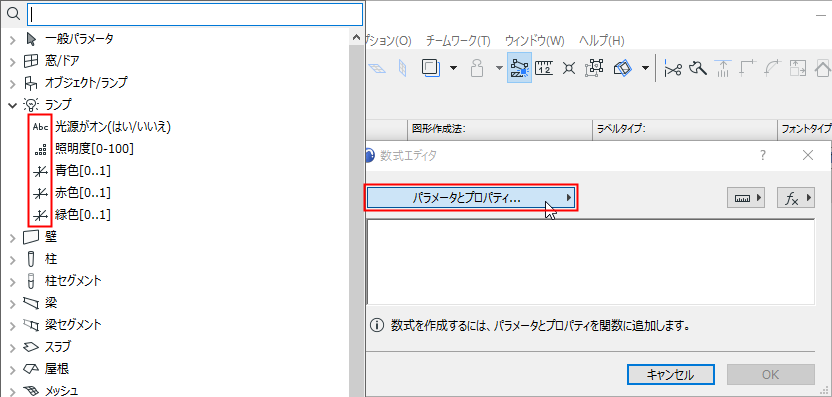Click the 一般パラメータ arrow cursor icon

click(x=31, y=39)
